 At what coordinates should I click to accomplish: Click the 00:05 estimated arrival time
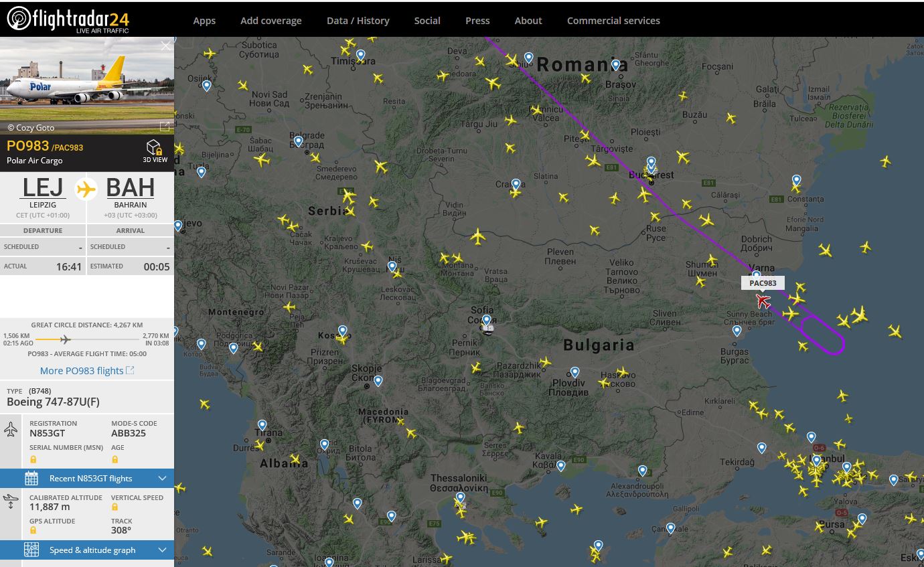point(157,266)
